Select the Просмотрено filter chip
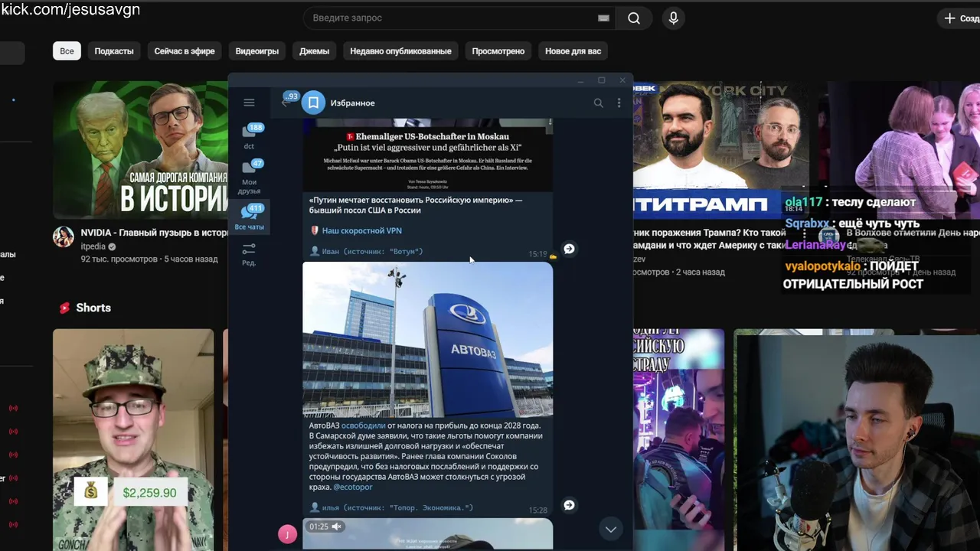This screenshot has height=551, width=980. (498, 51)
